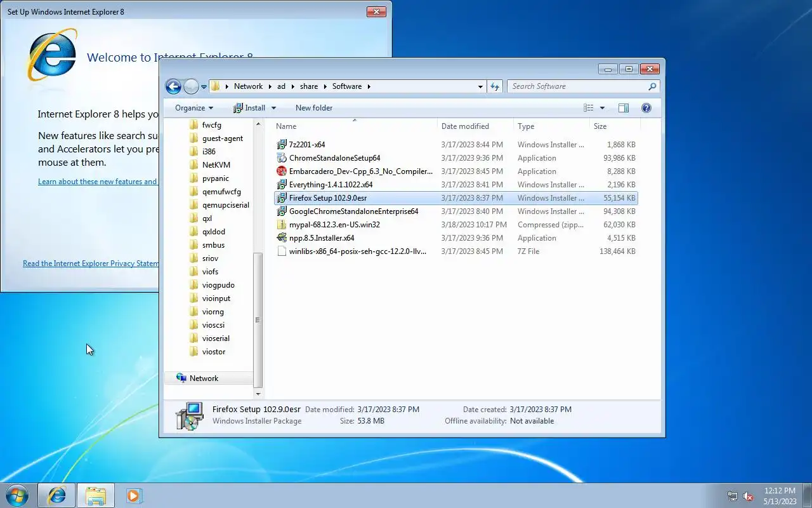This screenshot has width=812, height=508.
Task: Click the network status tray icon
Action: (733, 496)
